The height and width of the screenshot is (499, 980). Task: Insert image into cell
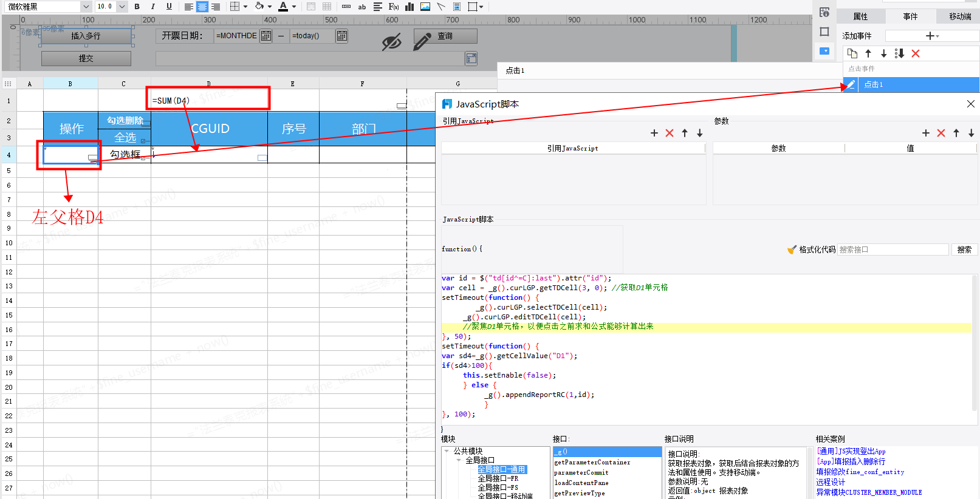point(425,7)
